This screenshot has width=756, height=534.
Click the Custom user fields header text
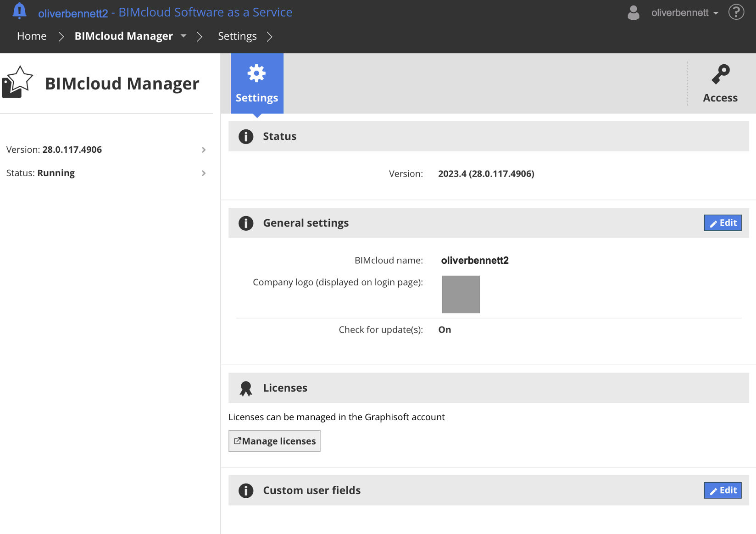click(312, 490)
